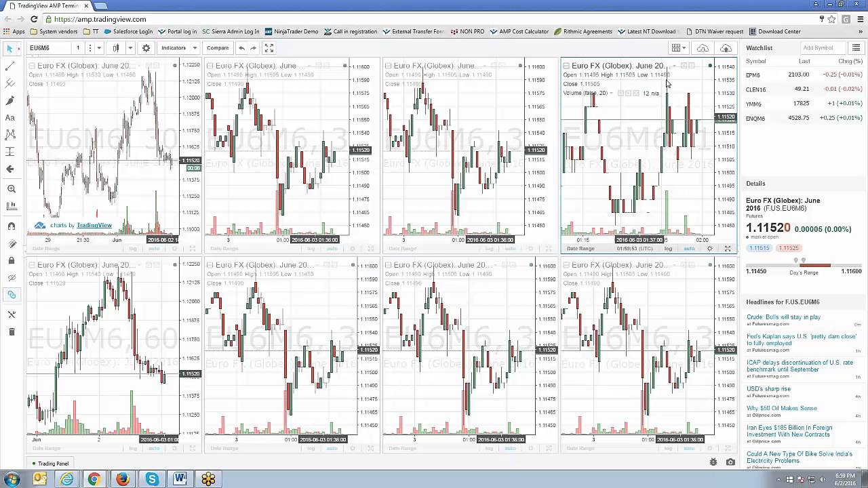This screenshot has height=488, width=868.
Task: Select the YMM6 row in Watchlist
Action: [804, 104]
